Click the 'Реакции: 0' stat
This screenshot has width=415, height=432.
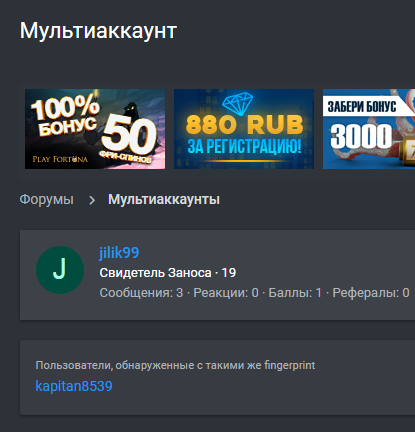pyautogui.click(x=226, y=293)
